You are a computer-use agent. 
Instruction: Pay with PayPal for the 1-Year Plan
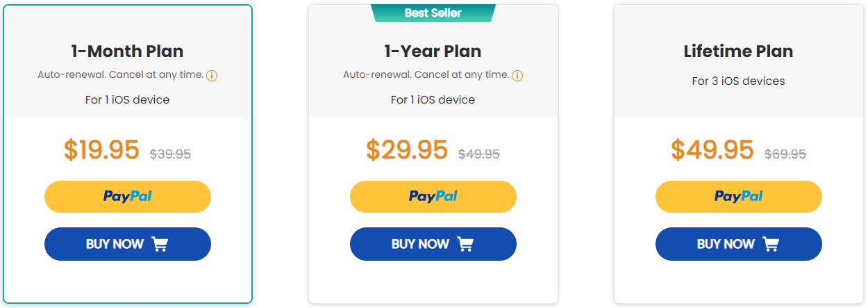click(x=433, y=197)
